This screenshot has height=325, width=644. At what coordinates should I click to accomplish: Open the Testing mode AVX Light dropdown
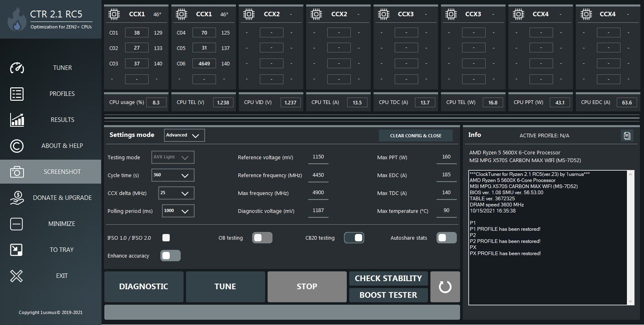[173, 157]
